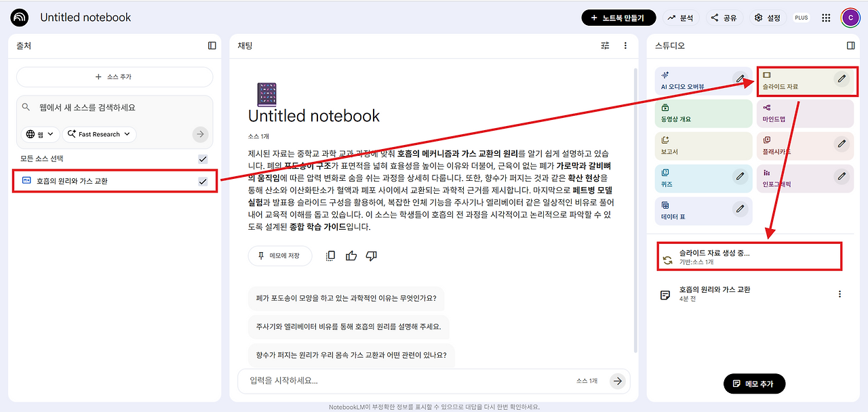Click the source search submit arrow

pos(200,134)
